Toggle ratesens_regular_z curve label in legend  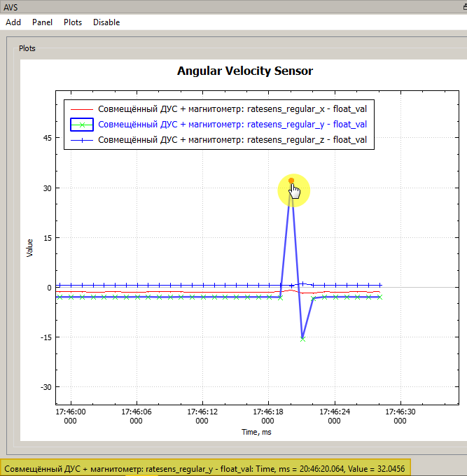[232, 140]
